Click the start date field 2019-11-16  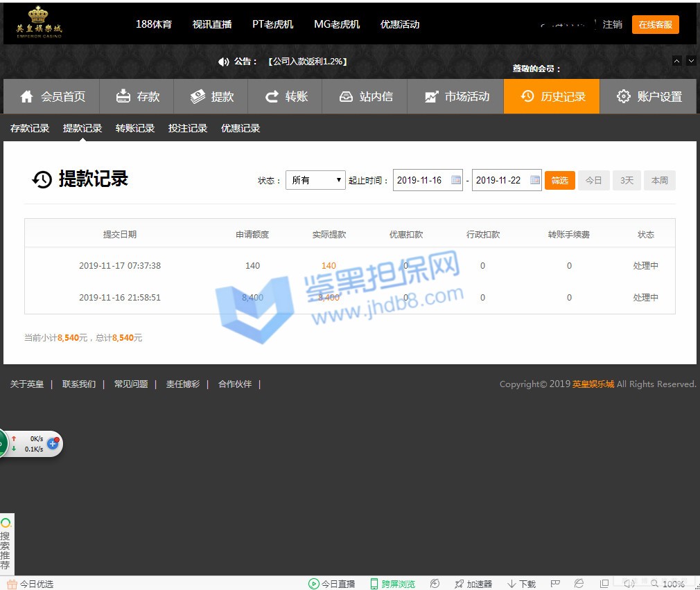(x=420, y=180)
